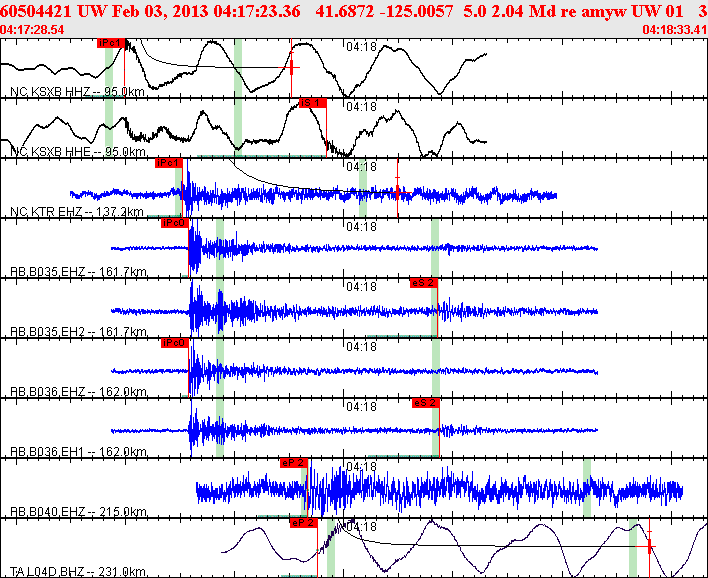This screenshot has height=578, width=708.
Task: Select the iS 1 pick flag on KSXB HHE
Action: tap(312, 103)
